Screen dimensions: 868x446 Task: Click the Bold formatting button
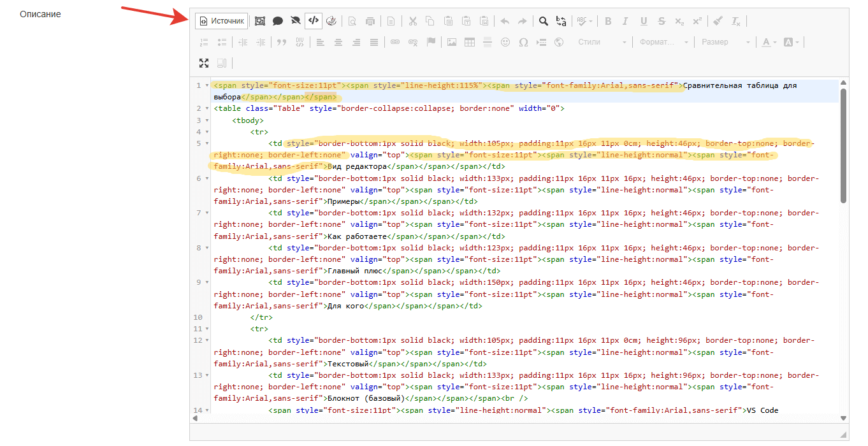click(608, 21)
